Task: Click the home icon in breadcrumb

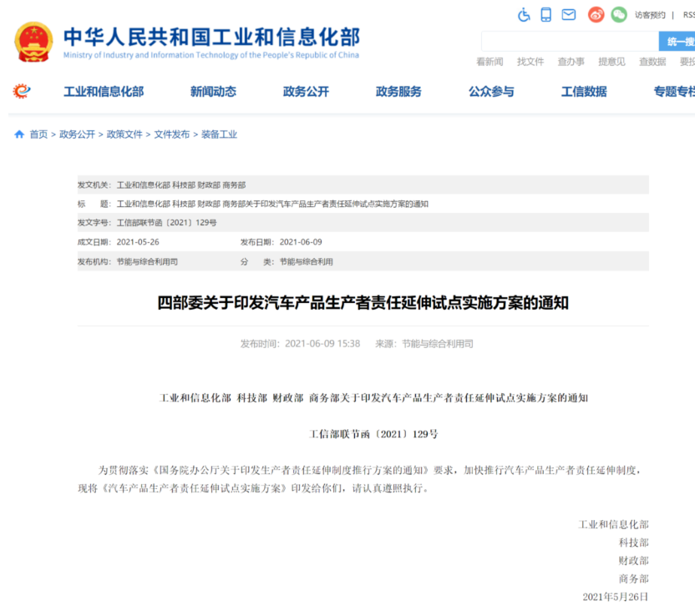Action: tap(19, 134)
